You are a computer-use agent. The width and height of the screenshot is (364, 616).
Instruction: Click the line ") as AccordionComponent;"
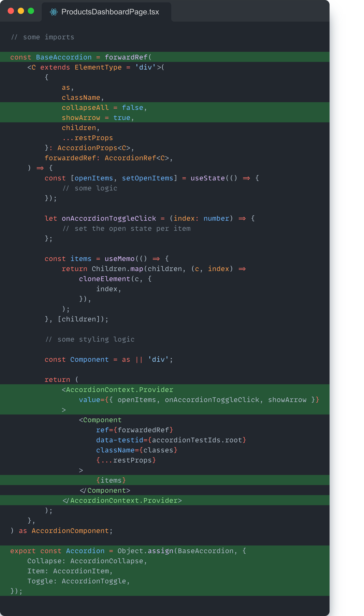61,531
